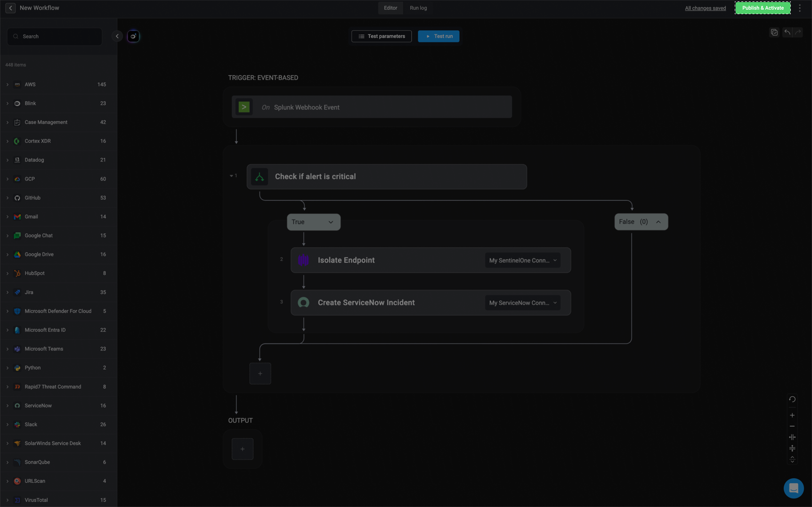Viewport: 812px width, 507px height.
Task: Focus the sidebar Search field
Action: (x=55, y=36)
